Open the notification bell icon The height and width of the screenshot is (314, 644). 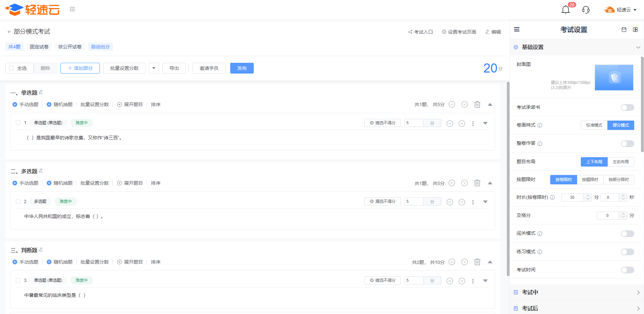click(x=566, y=10)
